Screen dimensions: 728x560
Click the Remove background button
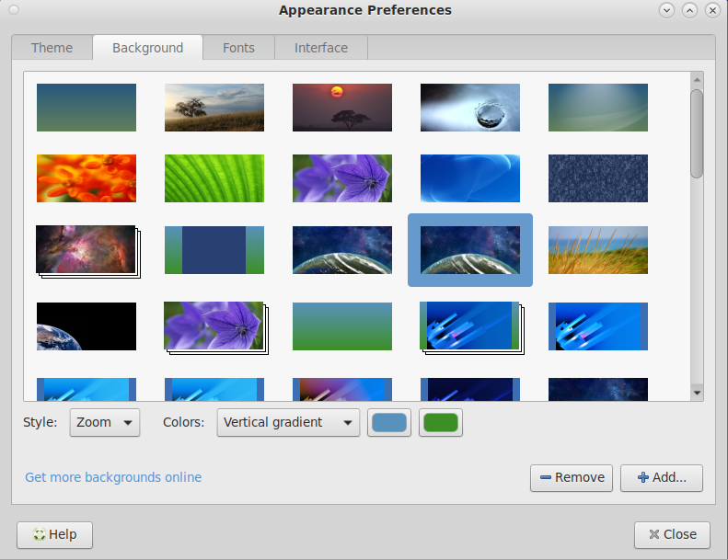[572, 477]
